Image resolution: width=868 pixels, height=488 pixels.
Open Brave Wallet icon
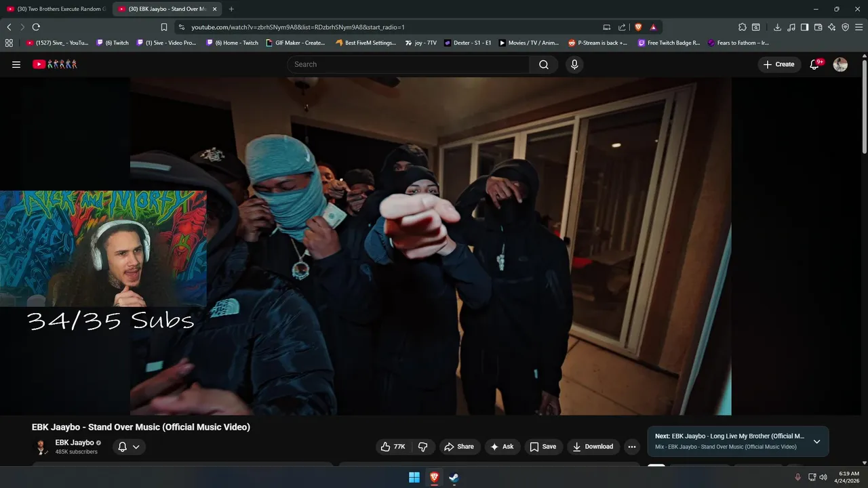click(818, 27)
